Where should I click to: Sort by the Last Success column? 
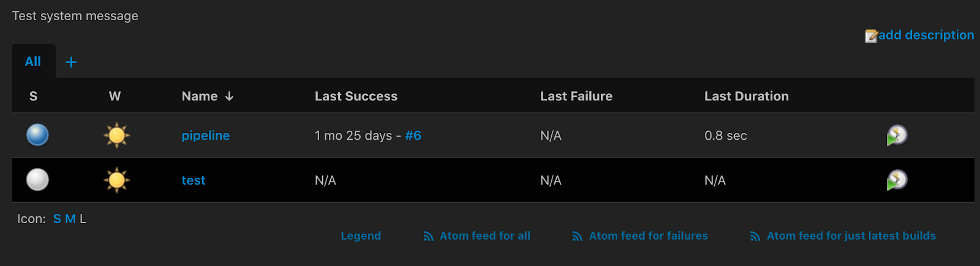(x=356, y=96)
